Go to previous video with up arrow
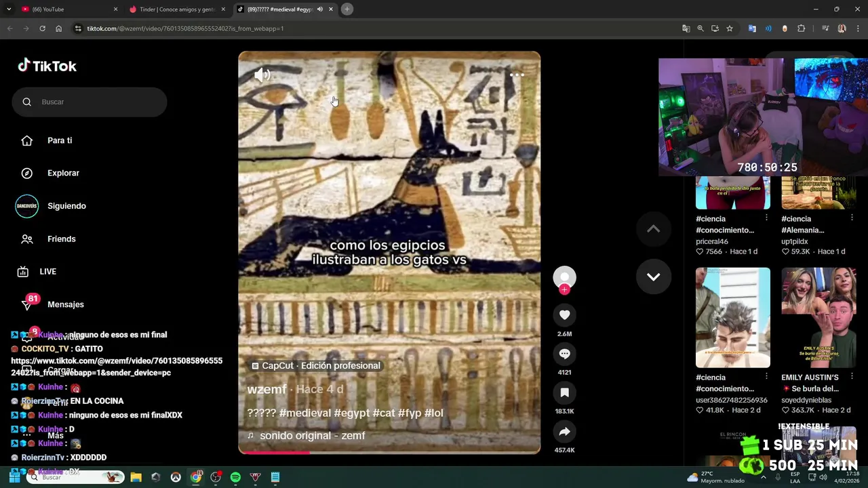Image resolution: width=868 pixels, height=488 pixels. pos(653,229)
